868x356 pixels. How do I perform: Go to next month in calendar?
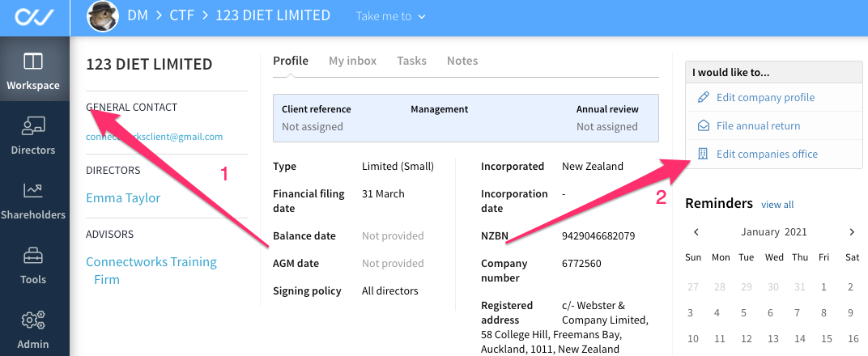coord(852,232)
